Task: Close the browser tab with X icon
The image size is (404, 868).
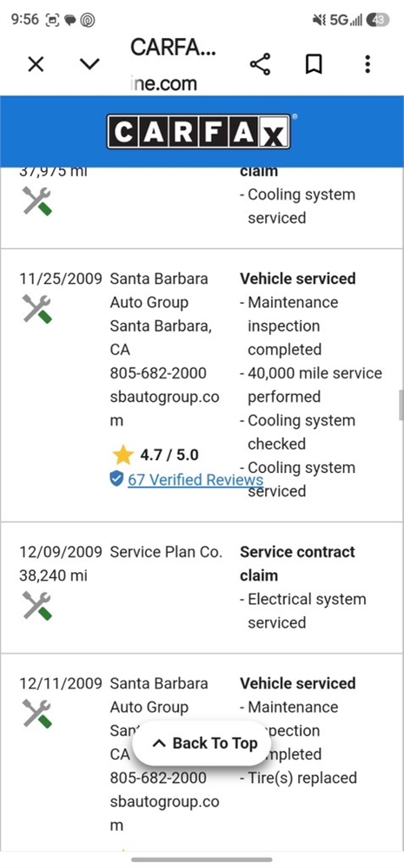Action: click(36, 65)
